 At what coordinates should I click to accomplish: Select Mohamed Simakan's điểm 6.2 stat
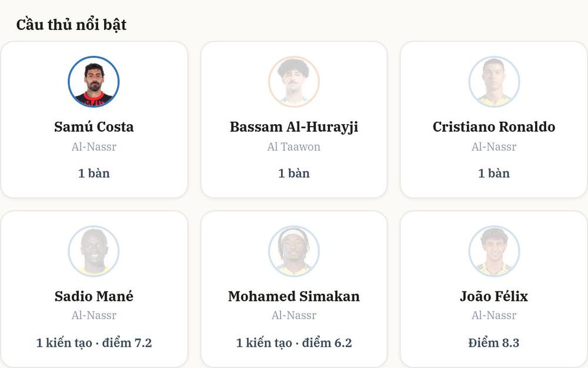point(327,343)
